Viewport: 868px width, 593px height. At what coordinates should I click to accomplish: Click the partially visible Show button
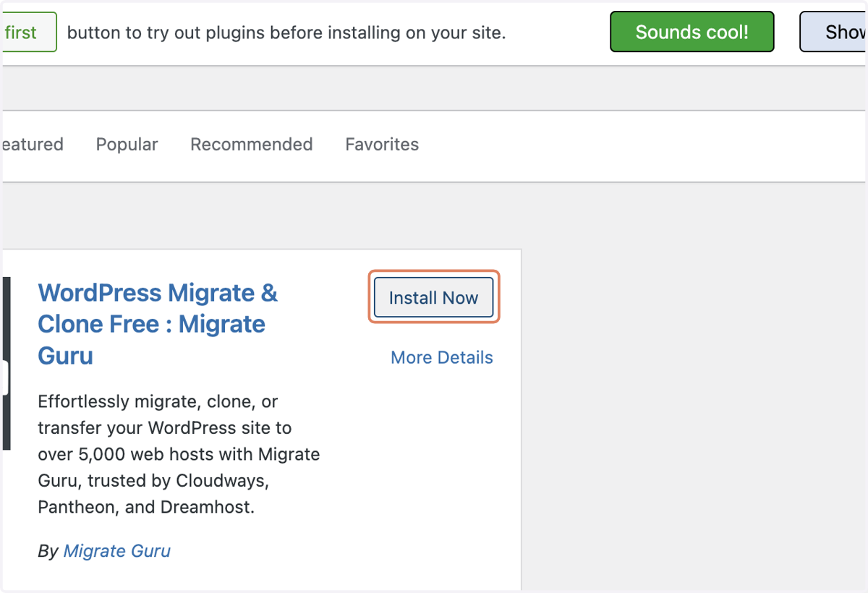[x=834, y=32]
